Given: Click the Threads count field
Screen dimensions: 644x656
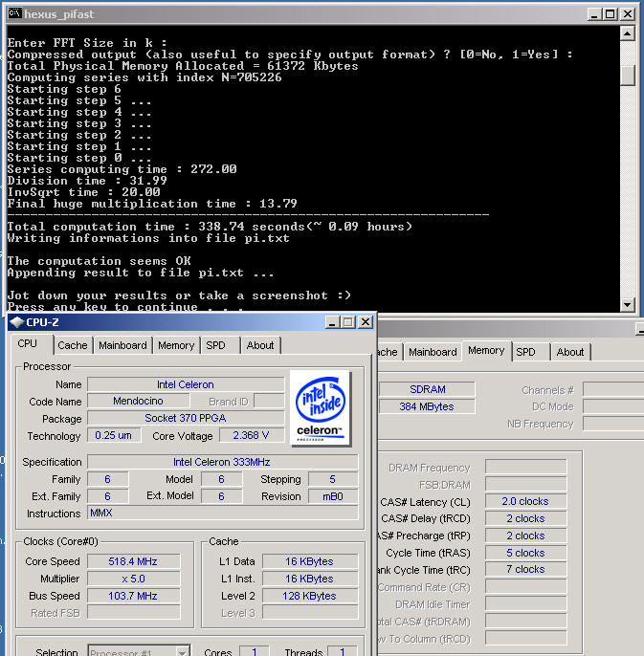Looking at the screenshot, I should click(343, 652).
